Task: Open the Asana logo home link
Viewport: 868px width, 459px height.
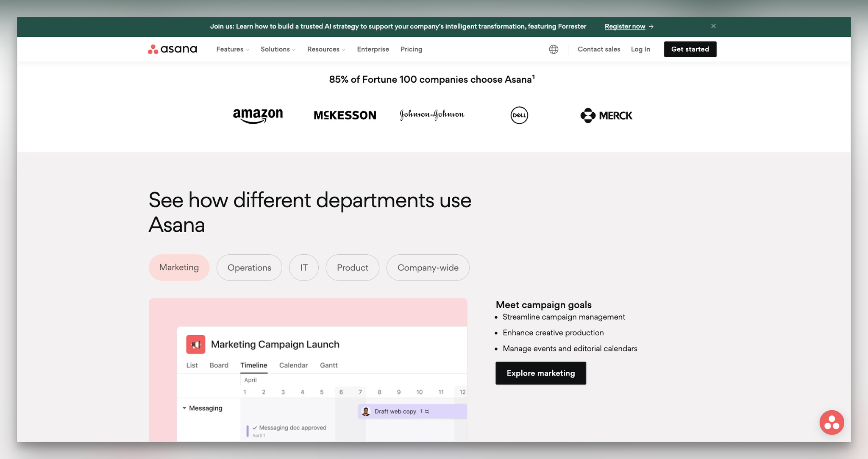Action: (x=172, y=49)
